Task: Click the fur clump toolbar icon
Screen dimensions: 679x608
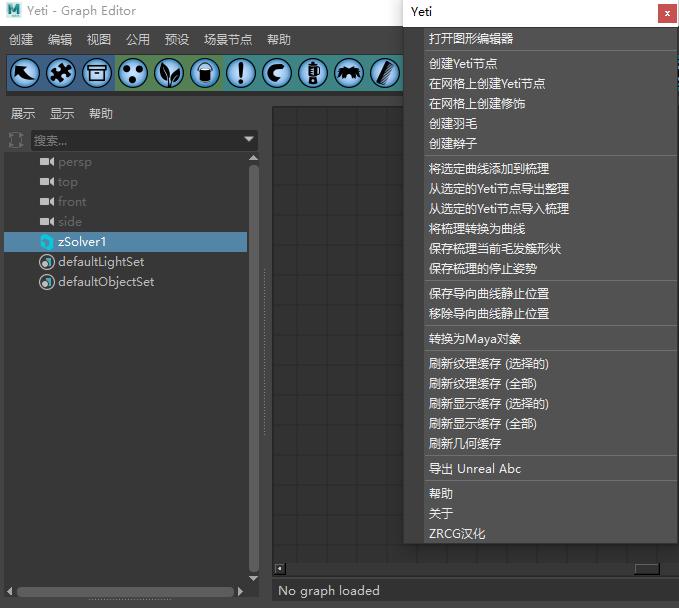Action: tap(349, 72)
